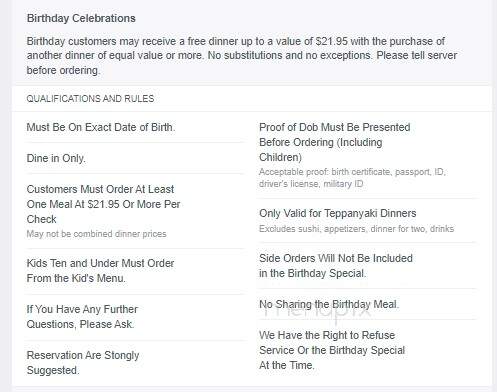Select Must Be On Exact Date of Birth rule

pos(101,127)
